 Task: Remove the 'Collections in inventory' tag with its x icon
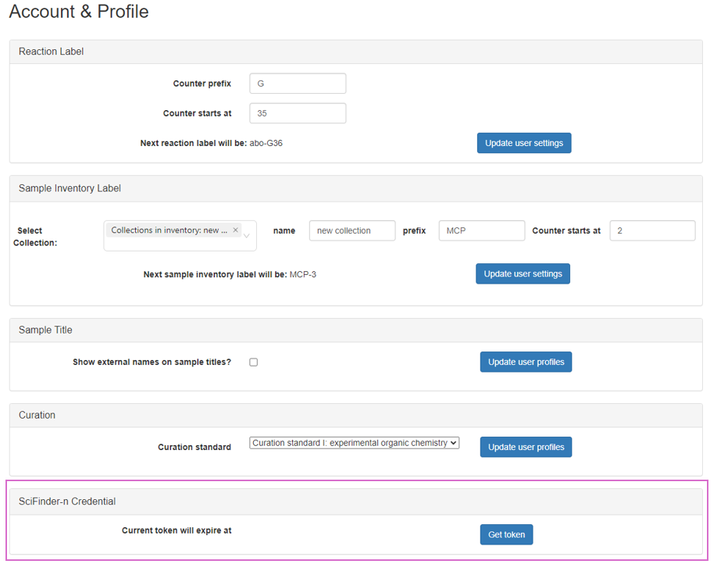pos(235,230)
